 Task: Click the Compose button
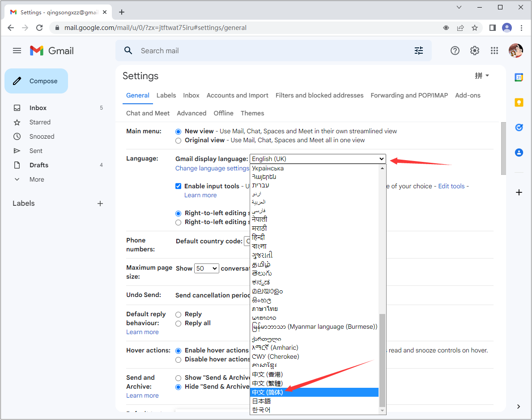pos(36,81)
